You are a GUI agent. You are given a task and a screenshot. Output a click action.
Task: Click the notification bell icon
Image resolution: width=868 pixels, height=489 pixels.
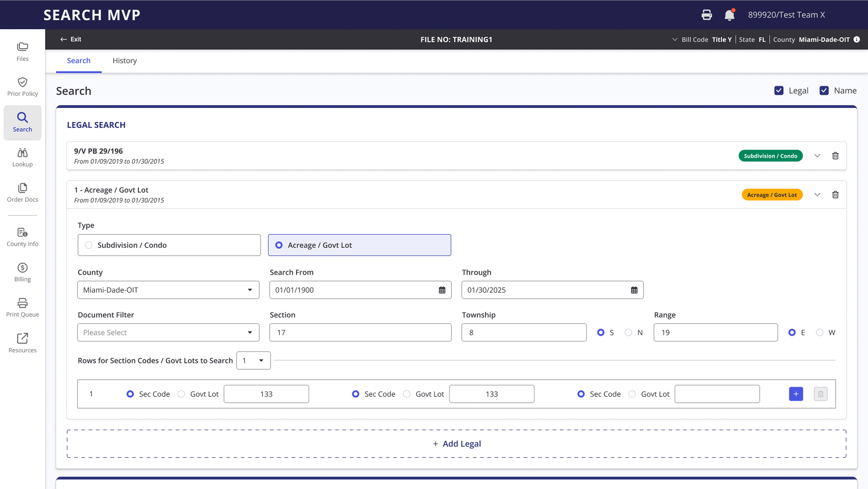pyautogui.click(x=729, y=15)
